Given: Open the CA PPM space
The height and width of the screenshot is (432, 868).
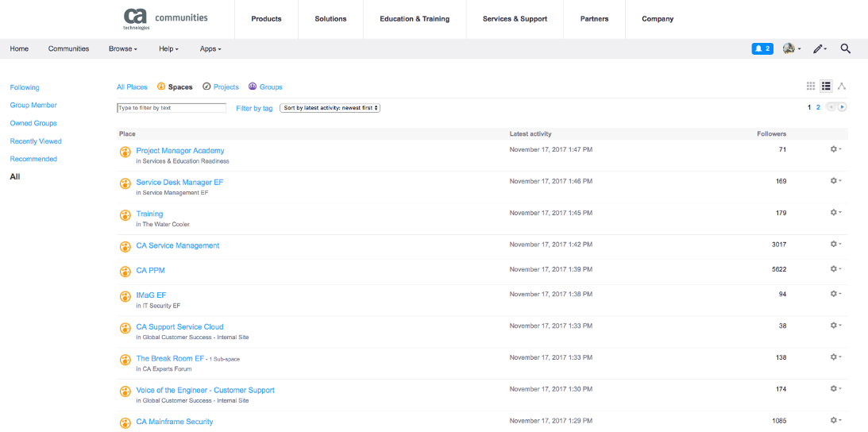Looking at the screenshot, I should [151, 270].
